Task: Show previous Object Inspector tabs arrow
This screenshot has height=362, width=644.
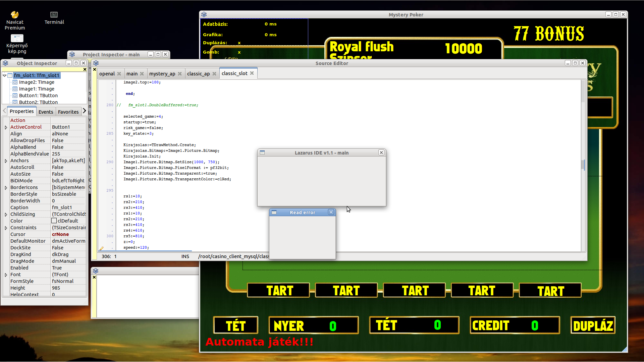Action: [x=4, y=111]
